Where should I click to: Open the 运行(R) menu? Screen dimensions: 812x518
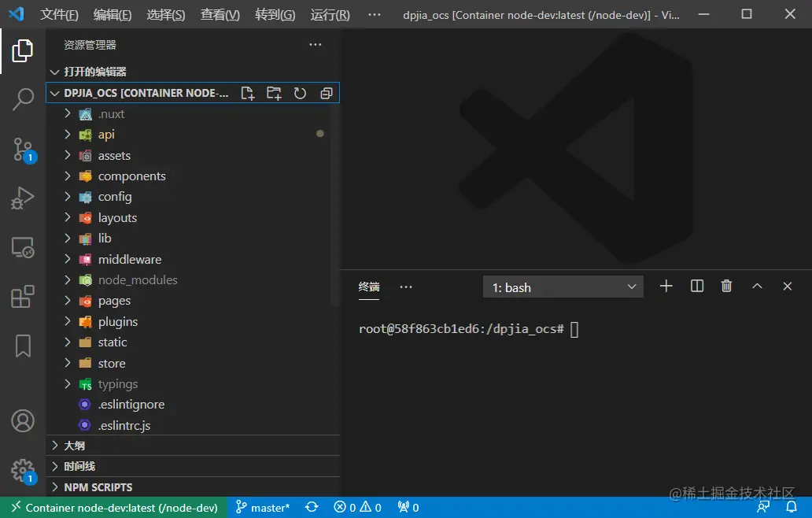(330, 14)
